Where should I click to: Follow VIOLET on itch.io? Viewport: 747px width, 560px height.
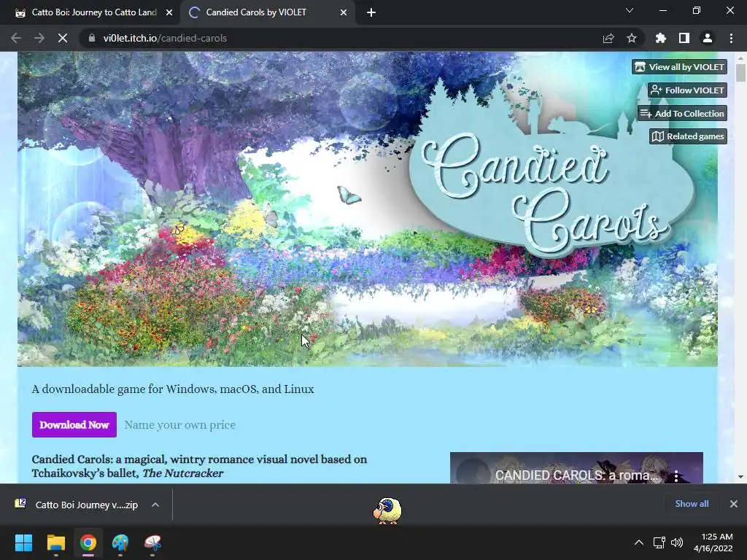(x=687, y=90)
